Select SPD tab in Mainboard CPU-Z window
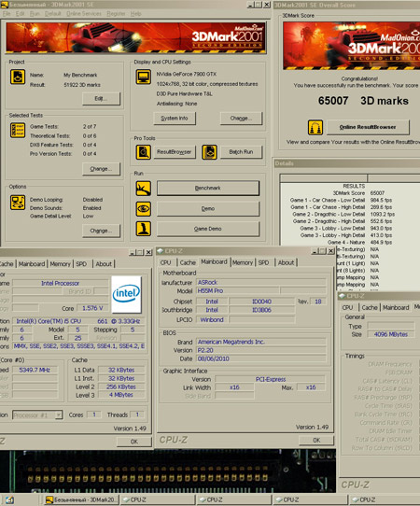 (x=263, y=262)
